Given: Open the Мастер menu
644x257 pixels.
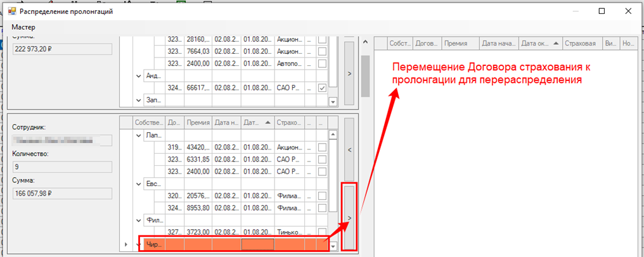Looking at the screenshot, I should point(23,27).
